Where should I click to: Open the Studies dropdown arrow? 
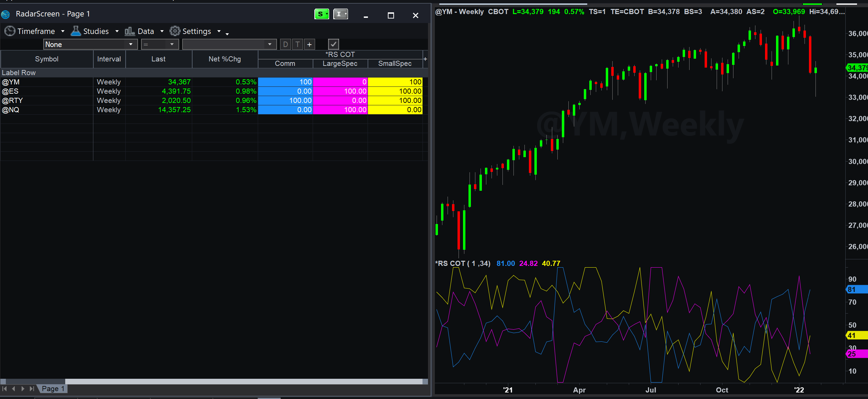(117, 31)
